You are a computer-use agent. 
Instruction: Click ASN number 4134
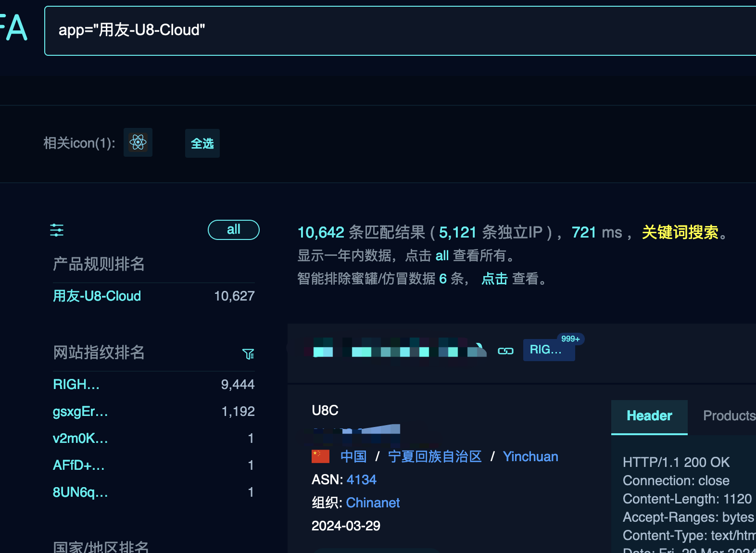pyautogui.click(x=361, y=479)
